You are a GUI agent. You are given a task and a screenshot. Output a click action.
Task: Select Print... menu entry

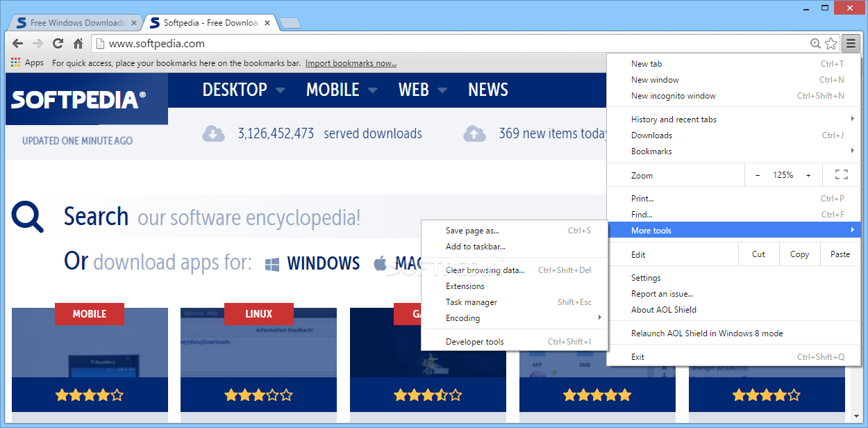coord(734,199)
